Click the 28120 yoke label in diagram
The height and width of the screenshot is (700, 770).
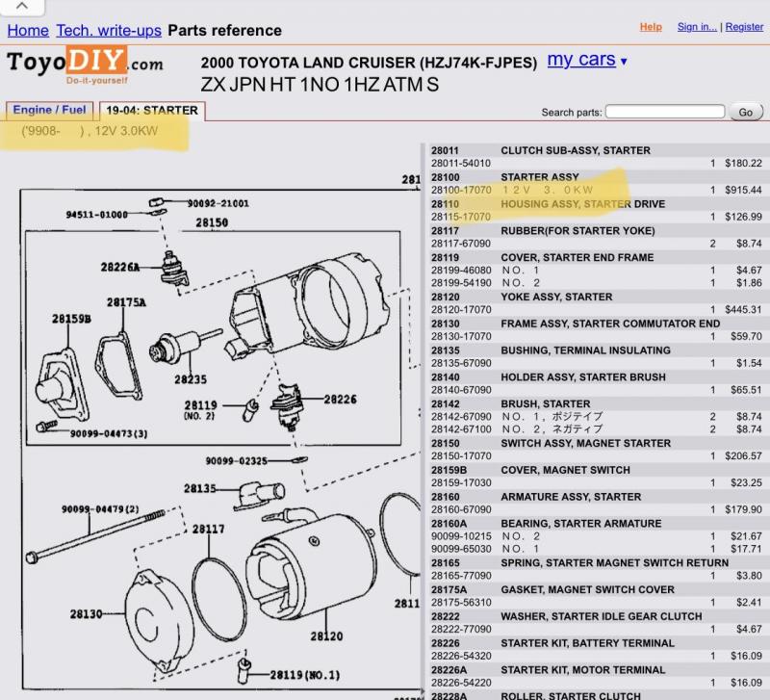click(326, 635)
